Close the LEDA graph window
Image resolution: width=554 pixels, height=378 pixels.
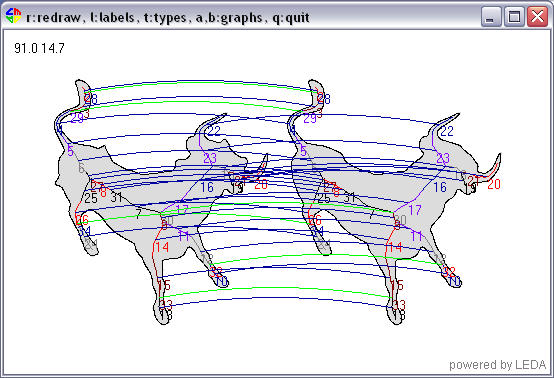tap(537, 16)
